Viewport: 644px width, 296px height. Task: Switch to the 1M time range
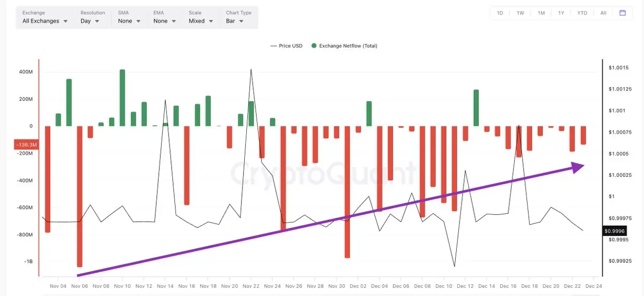point(541,13)
